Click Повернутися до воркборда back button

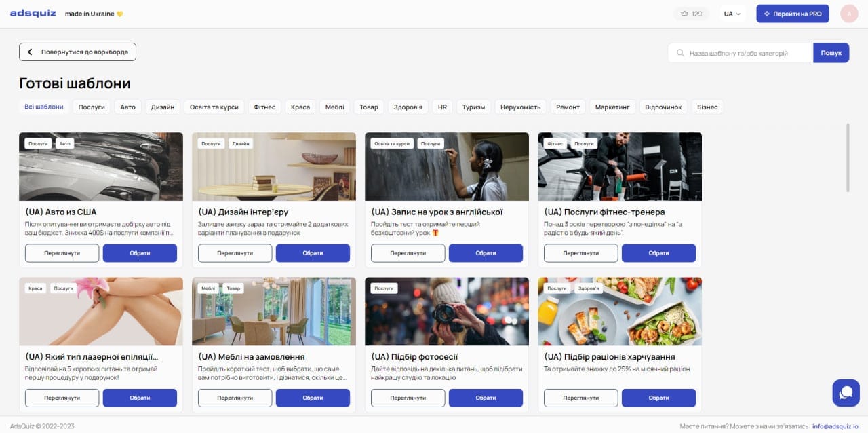(77, 52)
